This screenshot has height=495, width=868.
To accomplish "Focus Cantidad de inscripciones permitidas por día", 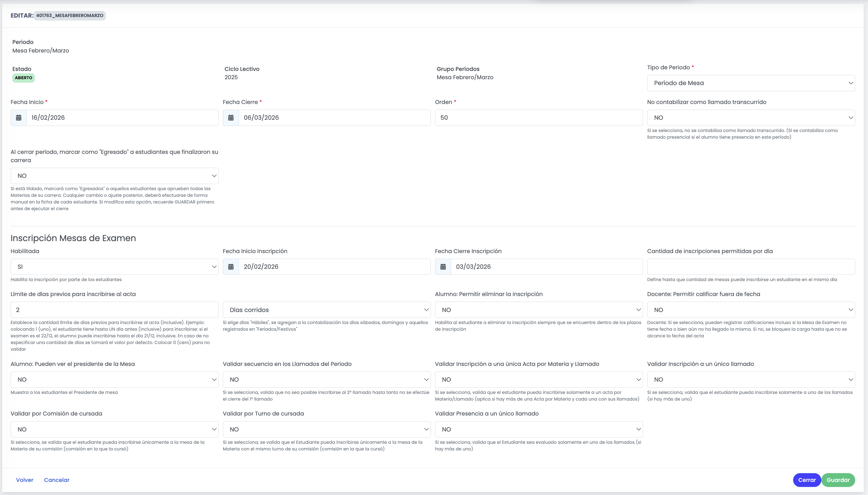I will point(751,267).
